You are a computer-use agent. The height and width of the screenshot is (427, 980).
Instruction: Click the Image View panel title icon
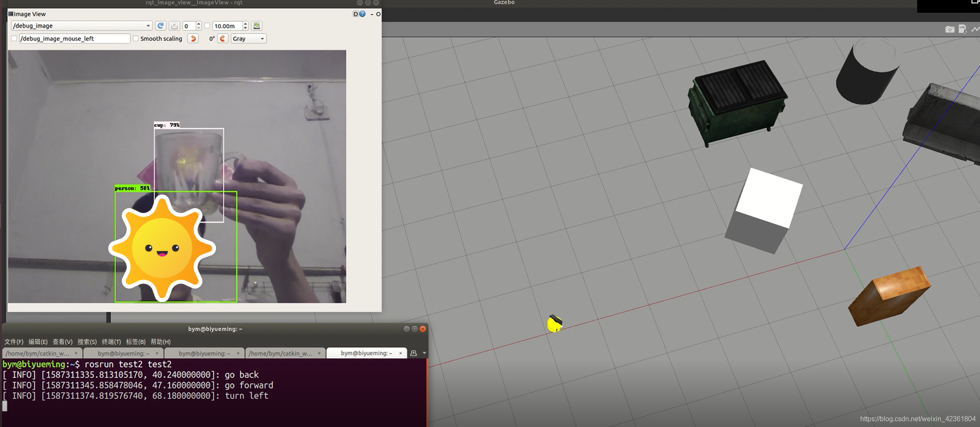(x=11, y=14)
